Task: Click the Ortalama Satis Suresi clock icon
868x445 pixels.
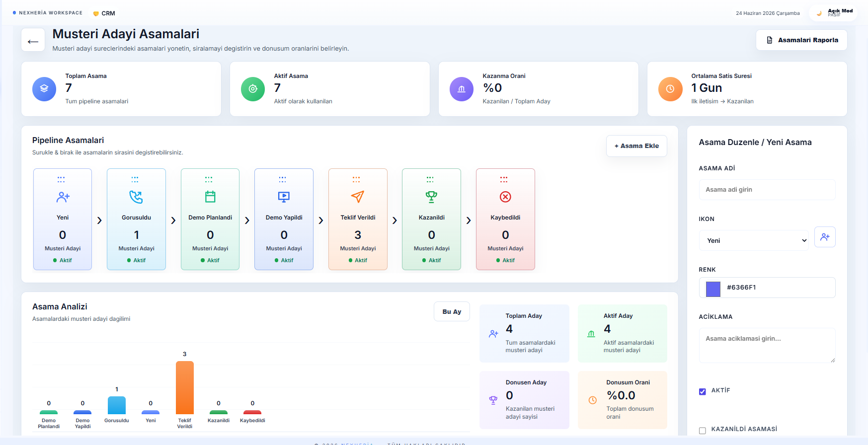Action: [670, 89]
